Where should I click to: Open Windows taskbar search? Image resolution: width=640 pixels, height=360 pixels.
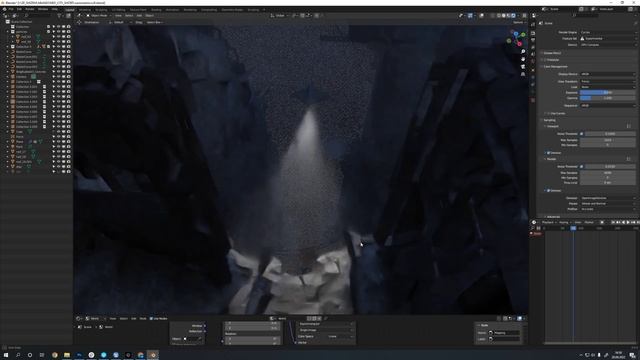(18, 355)
